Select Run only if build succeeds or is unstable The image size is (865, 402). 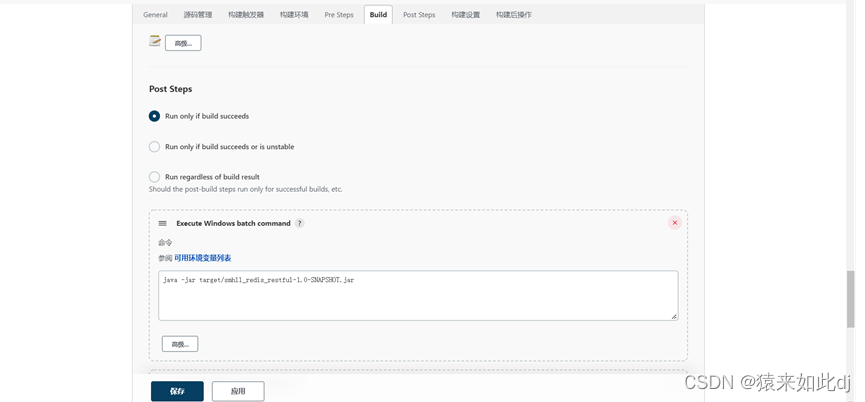(x=154, y=147)
